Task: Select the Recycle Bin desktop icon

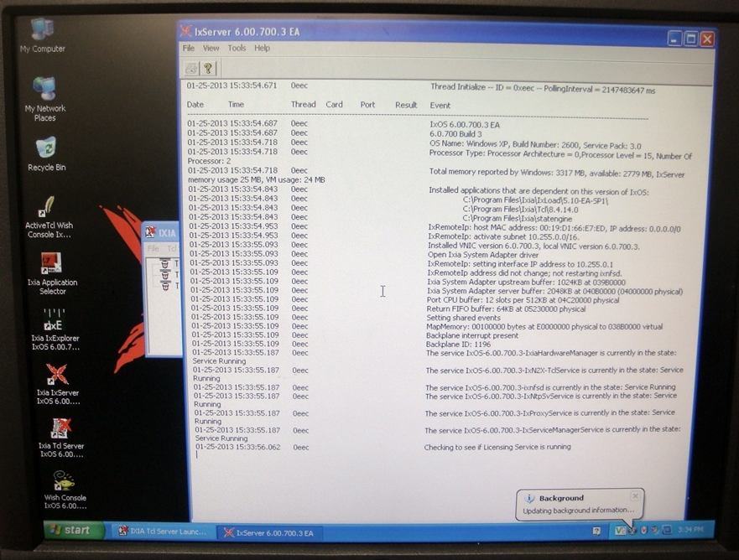Action: 47,154
